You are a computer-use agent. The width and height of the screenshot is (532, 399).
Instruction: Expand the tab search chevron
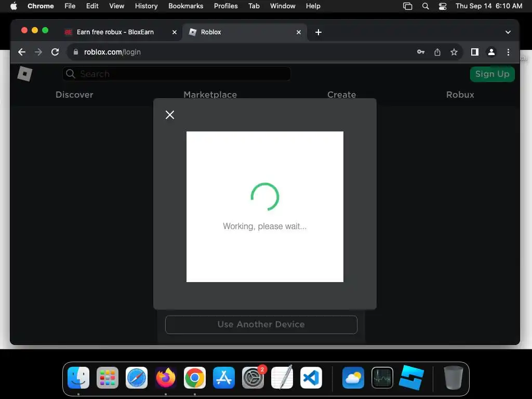[x=508, y=32]
